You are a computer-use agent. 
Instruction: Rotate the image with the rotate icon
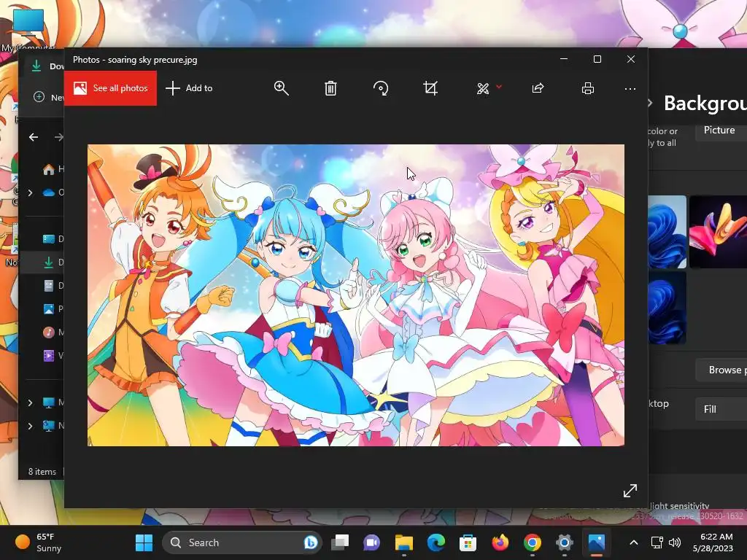click(381, 88)
